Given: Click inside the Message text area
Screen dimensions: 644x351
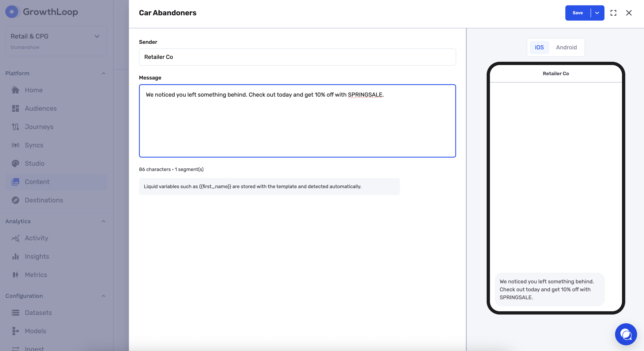Looking at the screenshot, I should 297,121.
